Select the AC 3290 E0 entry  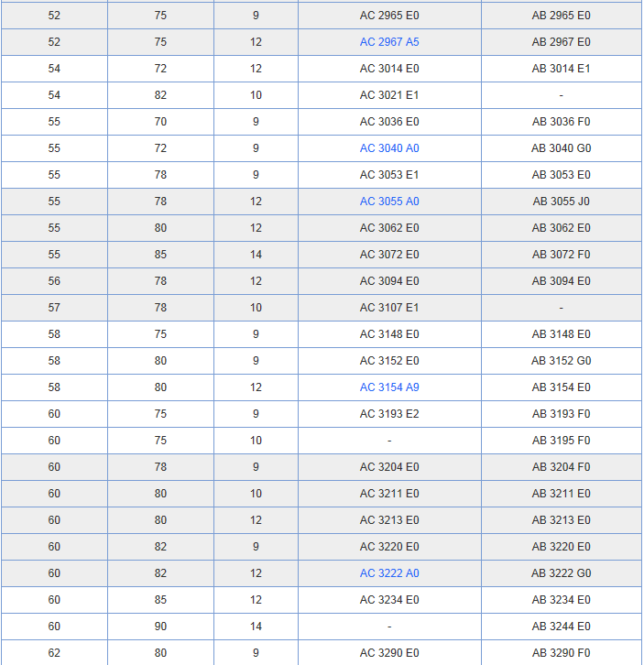(x=389, y=653)
